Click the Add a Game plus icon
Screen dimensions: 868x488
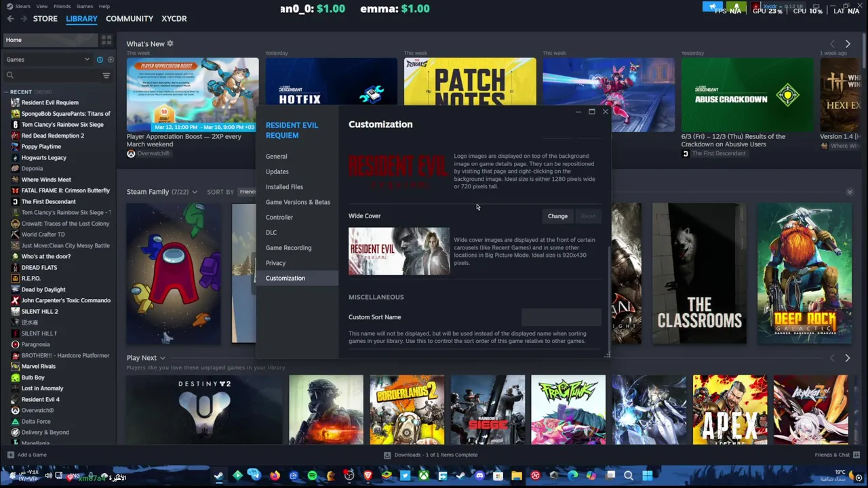(x=10, y=455)
